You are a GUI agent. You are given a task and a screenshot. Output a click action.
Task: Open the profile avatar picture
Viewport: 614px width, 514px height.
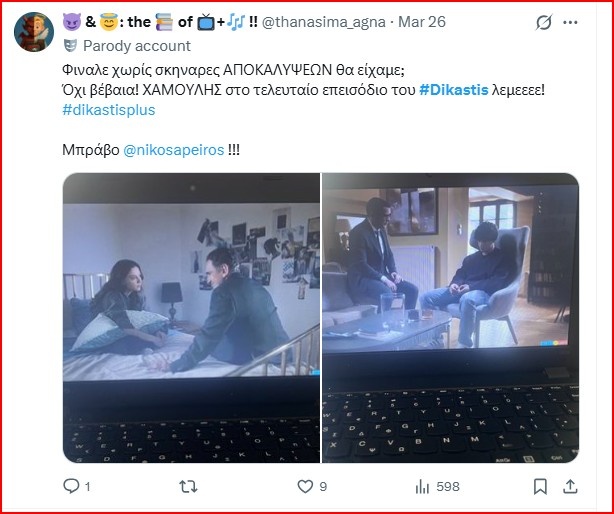pos(34,32)
